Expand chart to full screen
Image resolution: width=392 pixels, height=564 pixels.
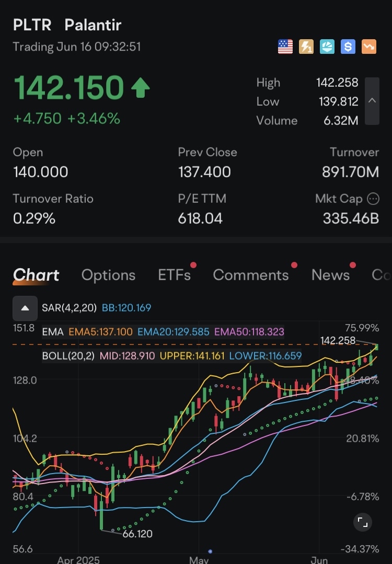tap(363, 522)
